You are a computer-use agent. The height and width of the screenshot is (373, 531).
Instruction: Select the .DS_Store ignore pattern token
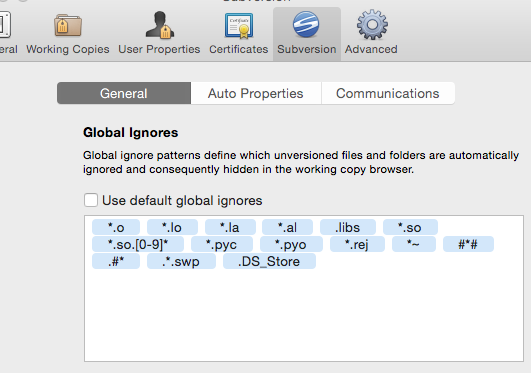coord(269,261)
